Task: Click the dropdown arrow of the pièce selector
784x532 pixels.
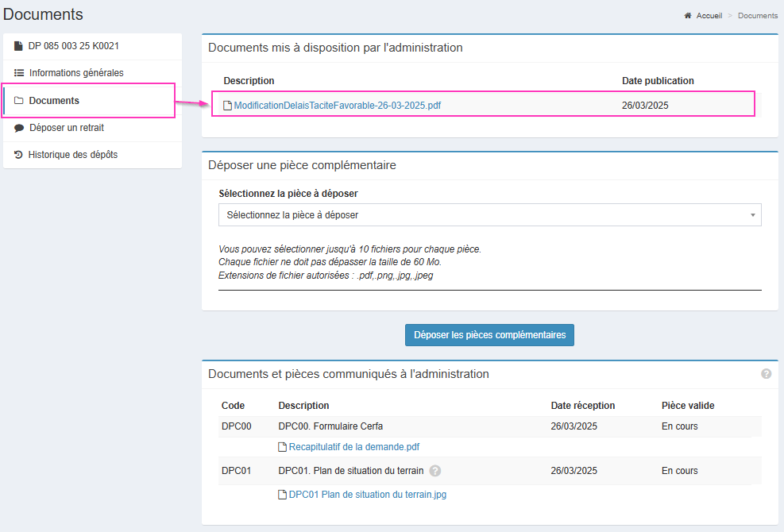Action: [x=752, y=215]
